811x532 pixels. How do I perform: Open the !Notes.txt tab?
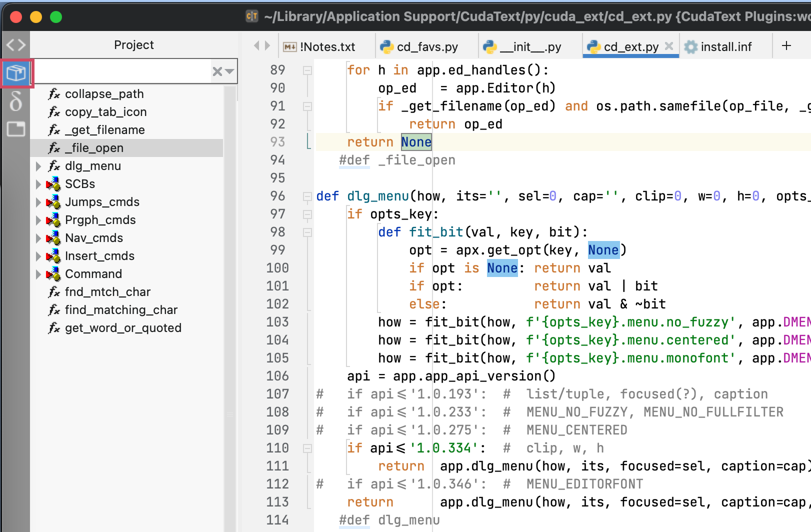click(325, 46)
